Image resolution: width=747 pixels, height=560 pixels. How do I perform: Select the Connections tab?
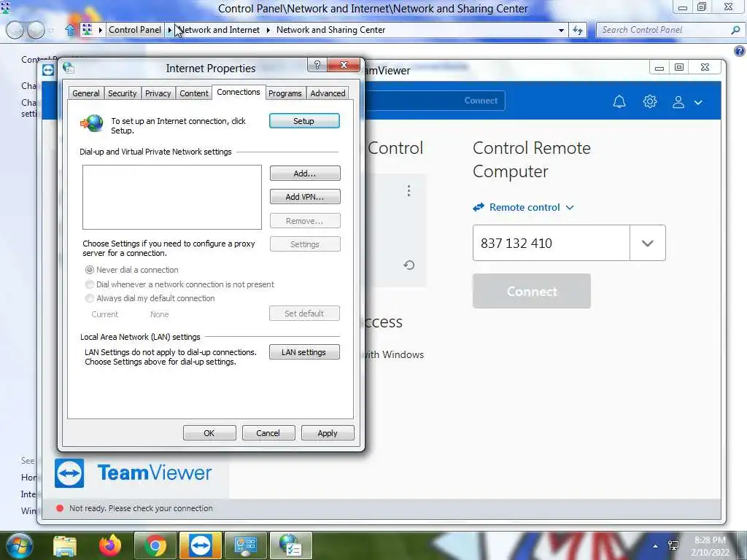[239, 92]
